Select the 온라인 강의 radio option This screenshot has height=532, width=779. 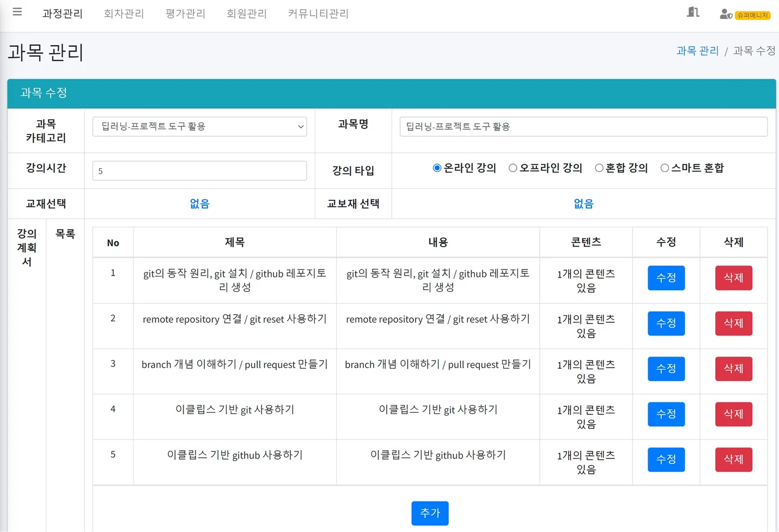tap(437, 168)
